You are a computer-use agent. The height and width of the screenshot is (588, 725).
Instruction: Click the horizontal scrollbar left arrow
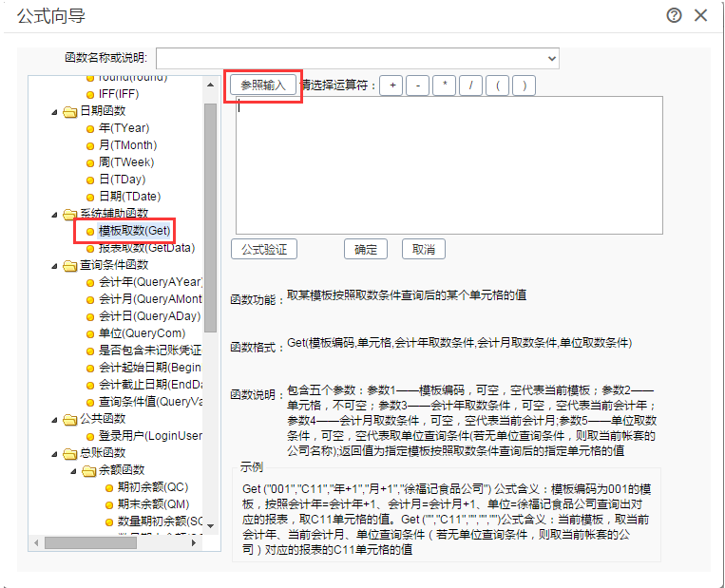click(36, 542)
